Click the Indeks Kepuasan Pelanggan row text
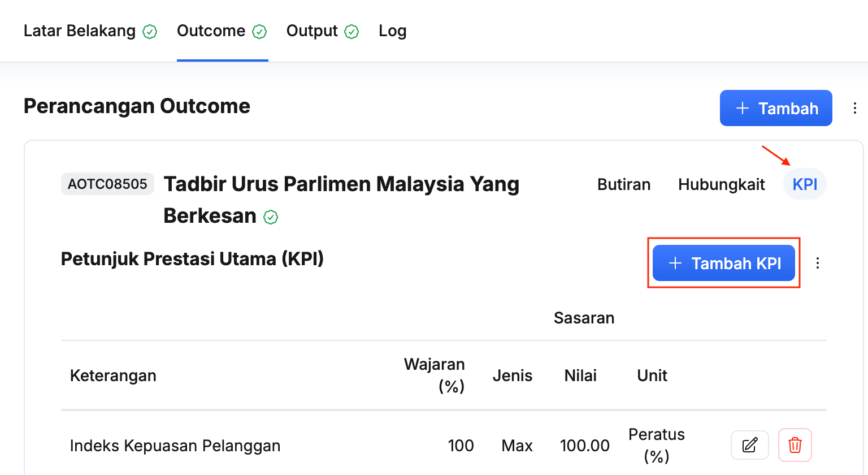The width and height of the screenshot is (868, 475). coord(175,446)
